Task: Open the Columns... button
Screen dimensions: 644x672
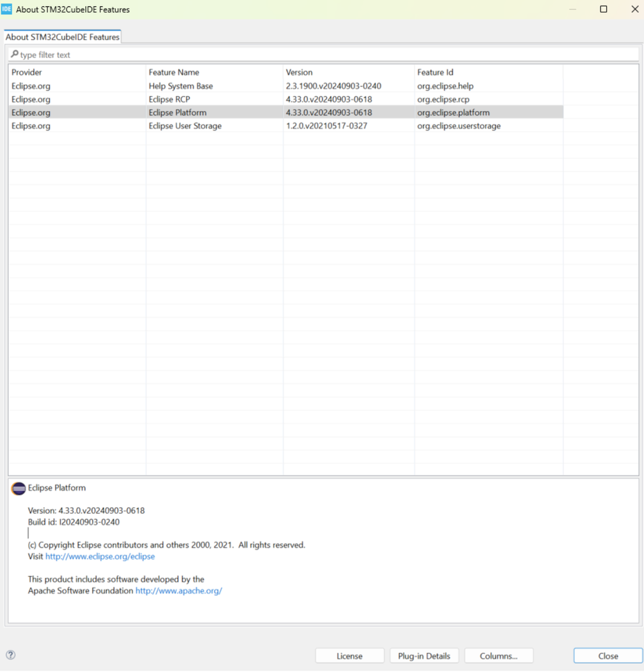Action: point(498,656)
